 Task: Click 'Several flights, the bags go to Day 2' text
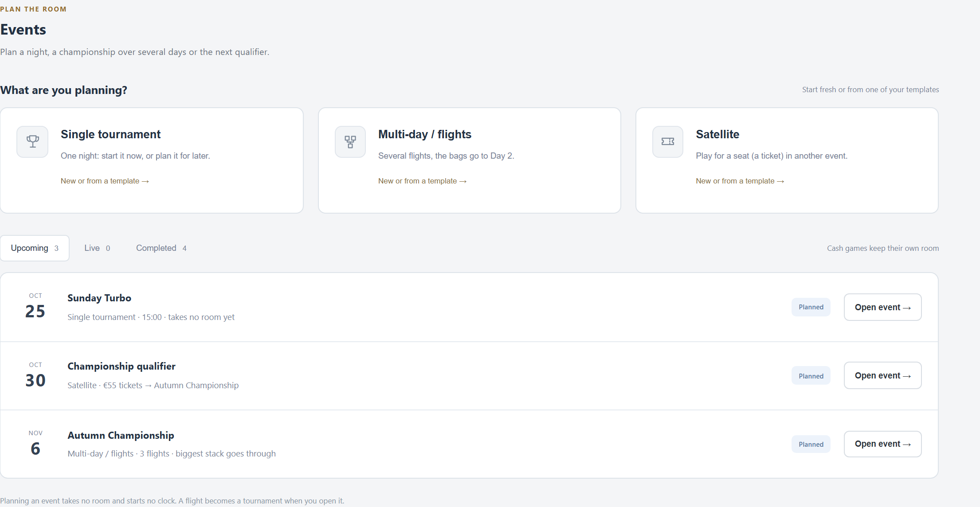coord(446,156)
